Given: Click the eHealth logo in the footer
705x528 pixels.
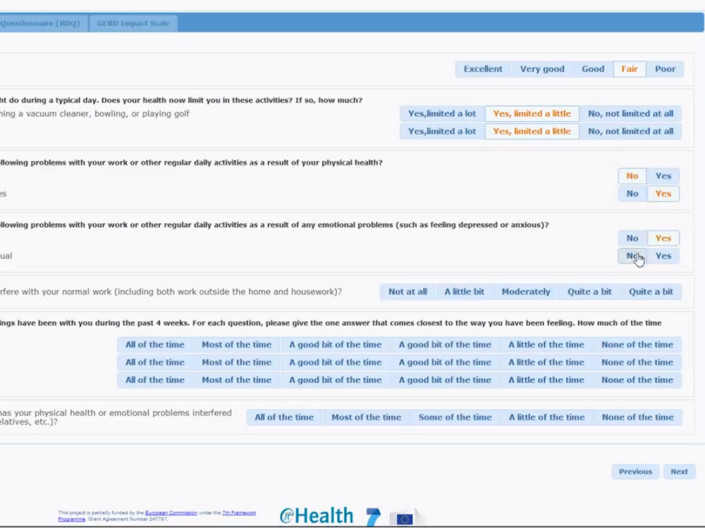Looking at the screenshot, I should coord(316,516).
